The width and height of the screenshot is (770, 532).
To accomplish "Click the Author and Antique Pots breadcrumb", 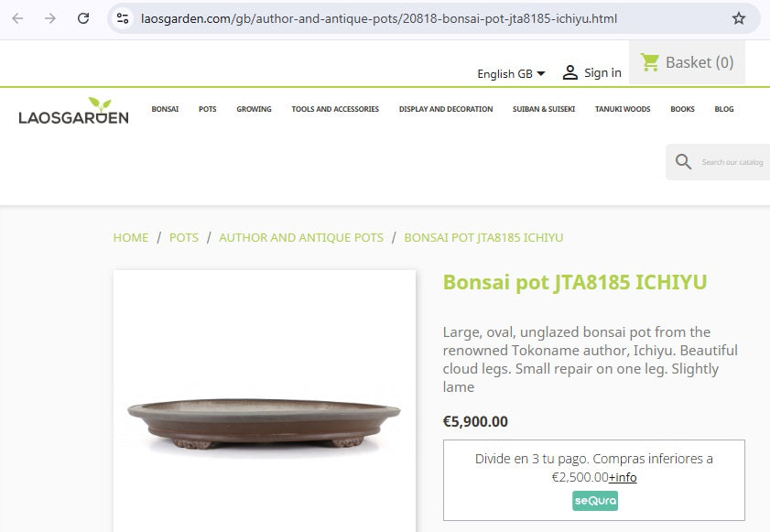I will pos(301,237).
